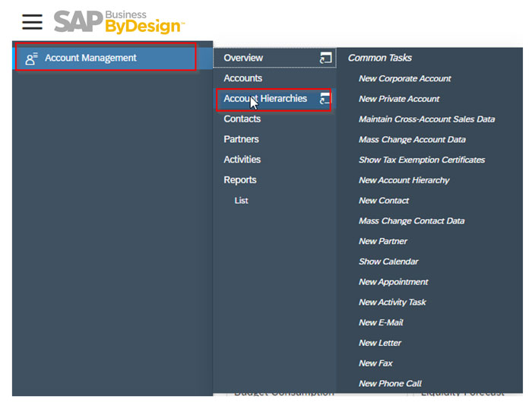The width and height of the screenshot is (532, 406).
Task: Click New Corporate Account task
Action: click(x=404, y=78)
